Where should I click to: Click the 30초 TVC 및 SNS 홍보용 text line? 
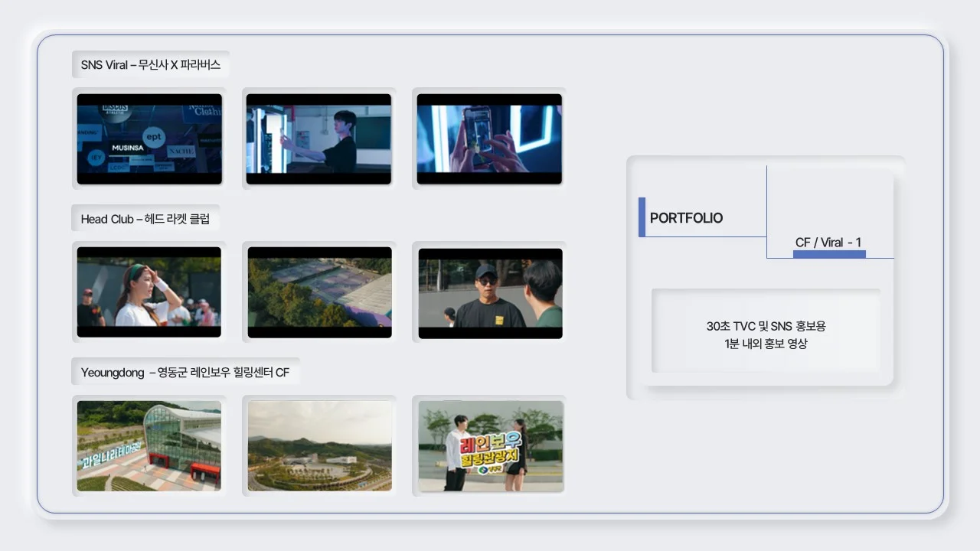tap(766, 326)
